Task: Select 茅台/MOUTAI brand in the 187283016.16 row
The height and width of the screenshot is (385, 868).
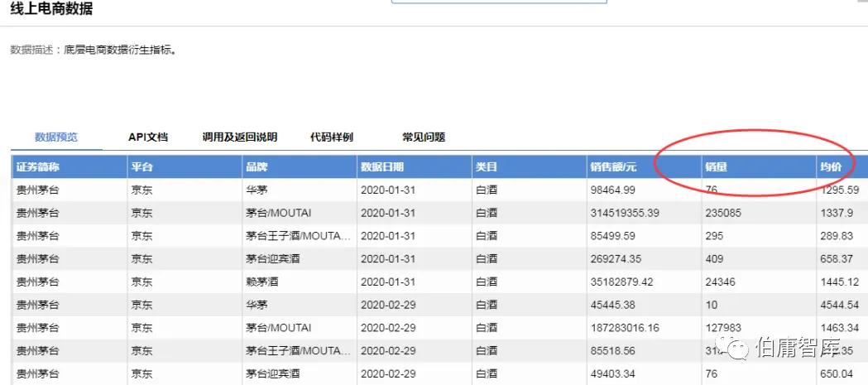Action: tap(279, 328)
